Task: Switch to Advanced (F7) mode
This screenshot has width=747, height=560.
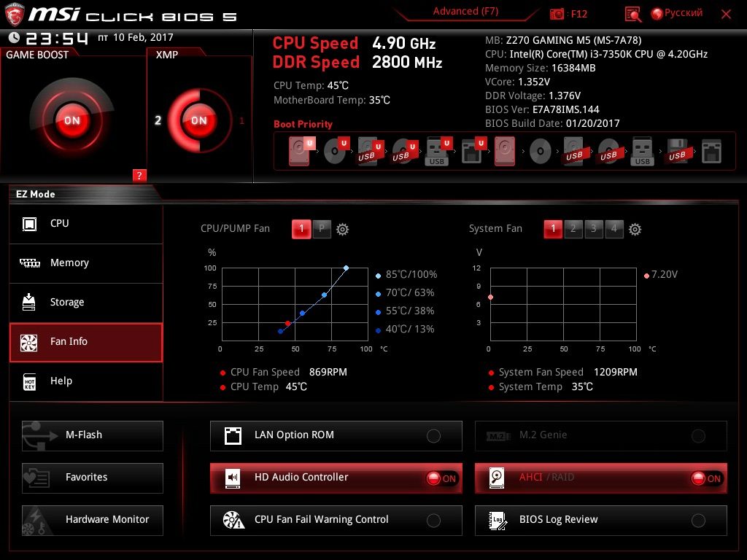Action: click(465, 12)
